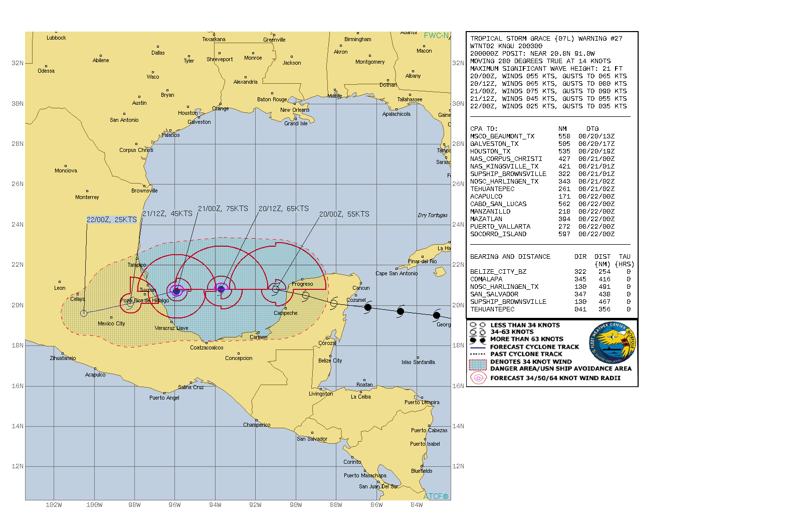Select the PUERTO_VALLARTA CPA row

tap(542, 227)
